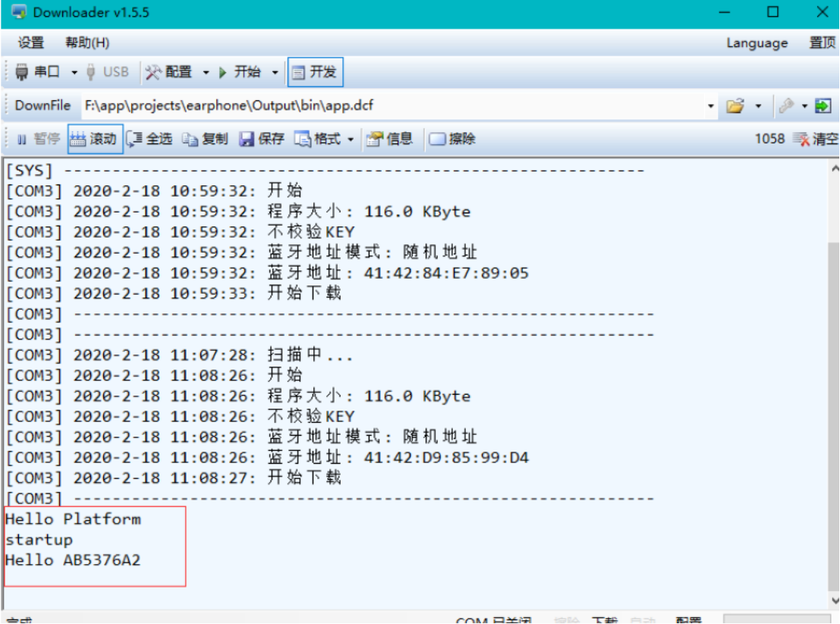The height and width of the screenshot is (624, 840).
Task: Expand the 开始 dropdown arrow
Action: [275, 72]
